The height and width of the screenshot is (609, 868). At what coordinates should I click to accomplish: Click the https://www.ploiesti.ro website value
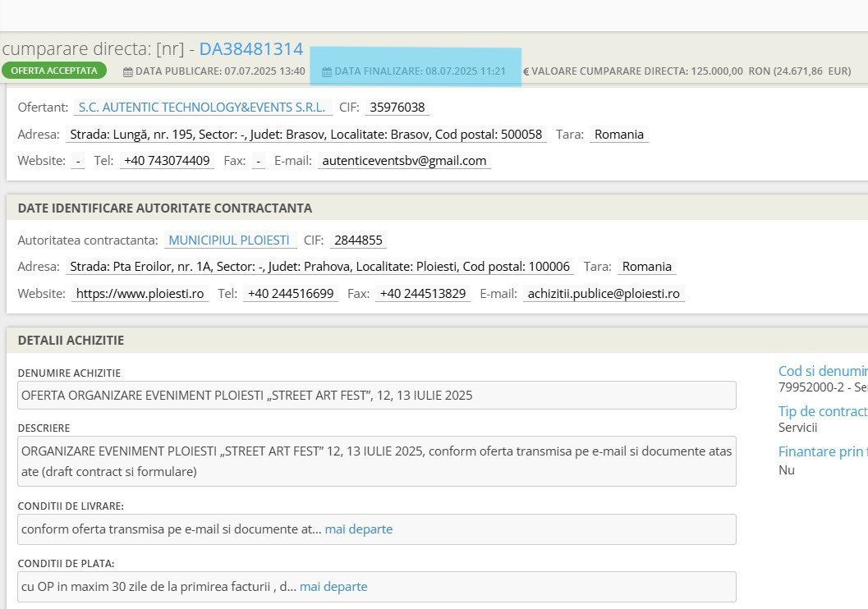tap(140, 294)
